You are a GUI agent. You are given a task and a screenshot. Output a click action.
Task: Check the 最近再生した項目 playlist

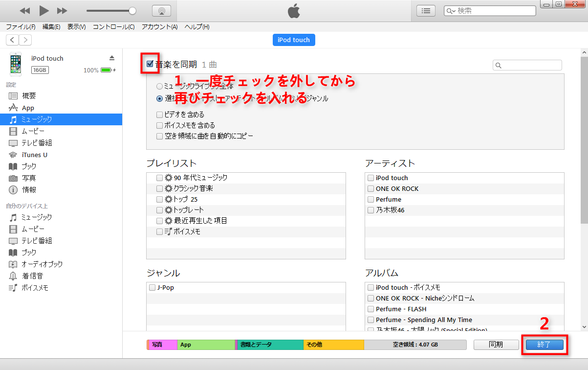click(x=160, y=221)
